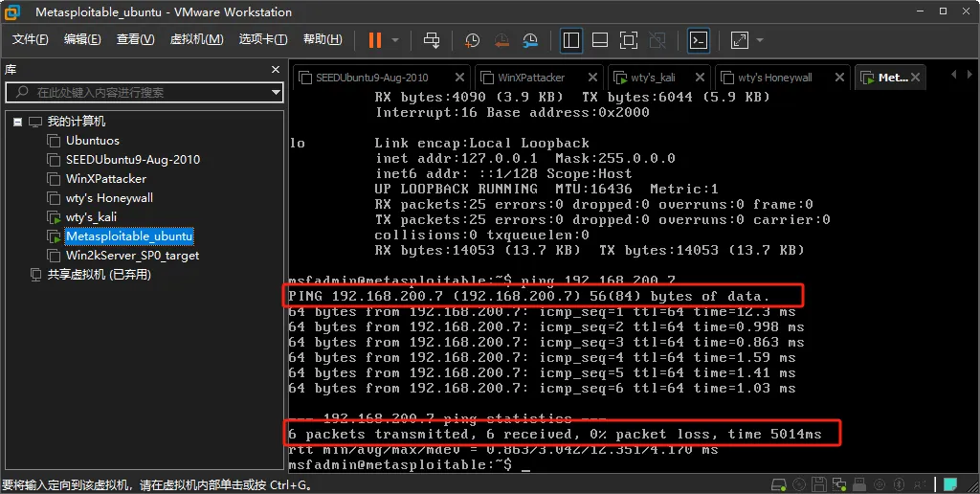Open the 虚拟机(M) menu
This screenshot has width=980, height=494.
pos(197,39)
